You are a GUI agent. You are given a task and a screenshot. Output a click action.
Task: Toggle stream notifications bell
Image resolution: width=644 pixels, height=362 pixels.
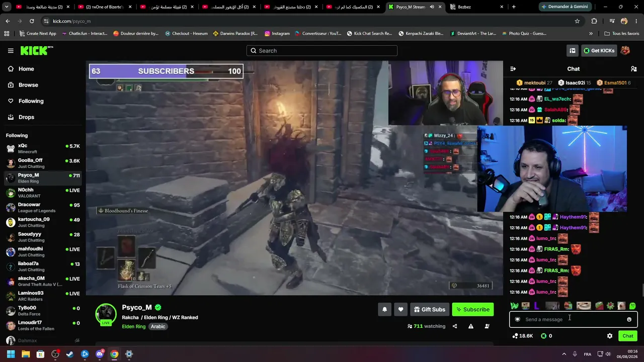click(x=385, y=310)
